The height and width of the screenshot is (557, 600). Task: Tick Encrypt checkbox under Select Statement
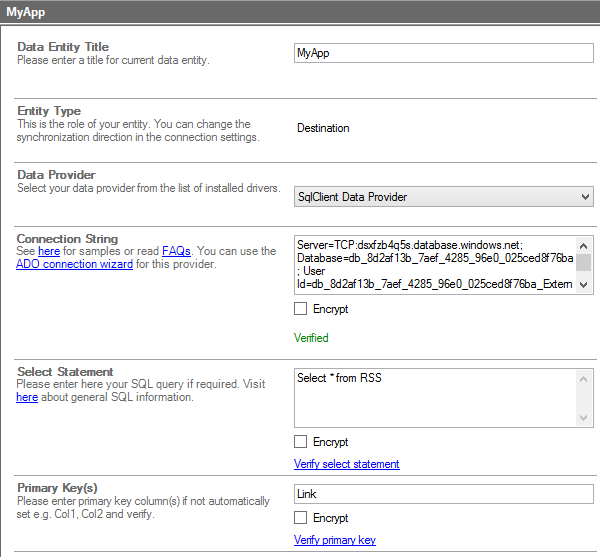(301, 442)
